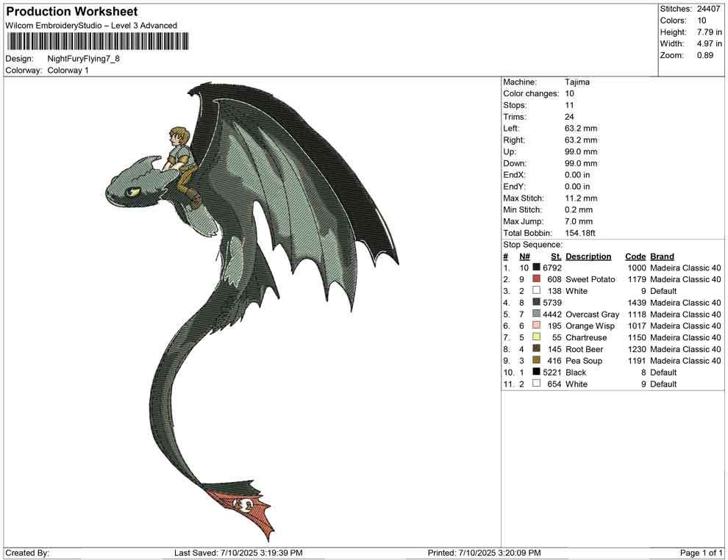The image size is (728, 560).
Task: Click stitch count 4442
Action: tap(552, 314)
